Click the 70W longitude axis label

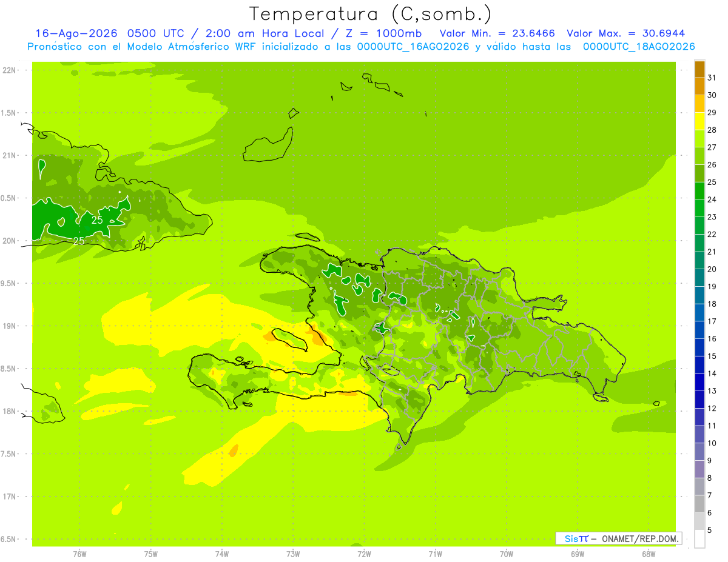pos(506,554)
